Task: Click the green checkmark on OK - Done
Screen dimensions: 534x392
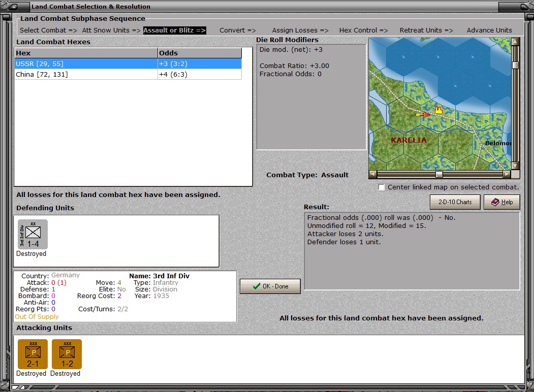Action: (x=257, y=286)
